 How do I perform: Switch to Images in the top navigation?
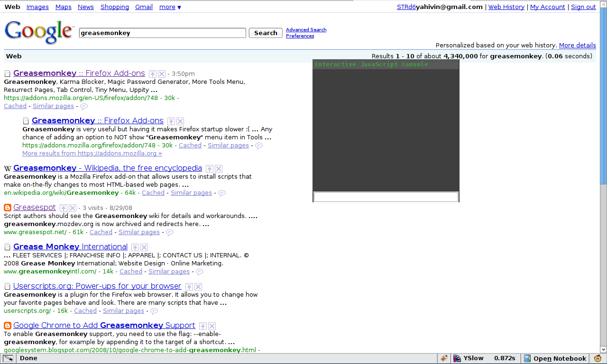[x=37, y=7]
